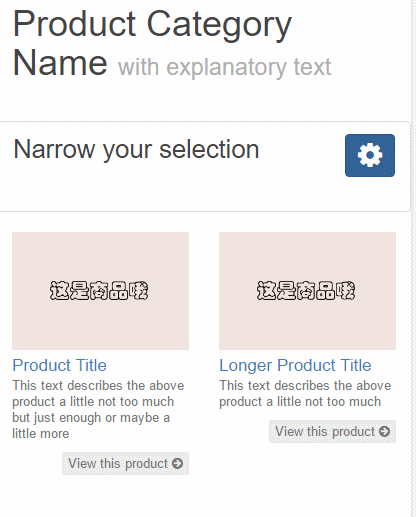Follow the Longer Product Title link
Image resolution: width=416 pixels, height=517 pixels.
click(x=295, y=365)
